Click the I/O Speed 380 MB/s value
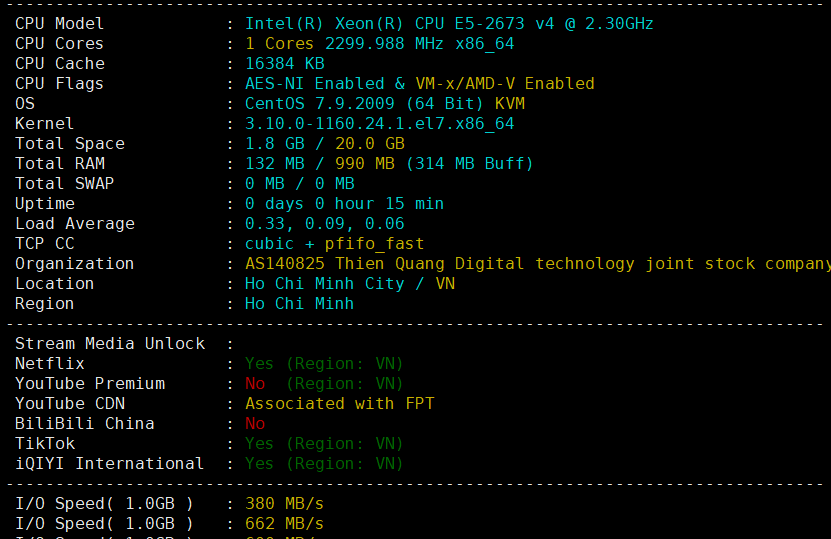This screenshot has width=831, height=539. click(284, 503)
